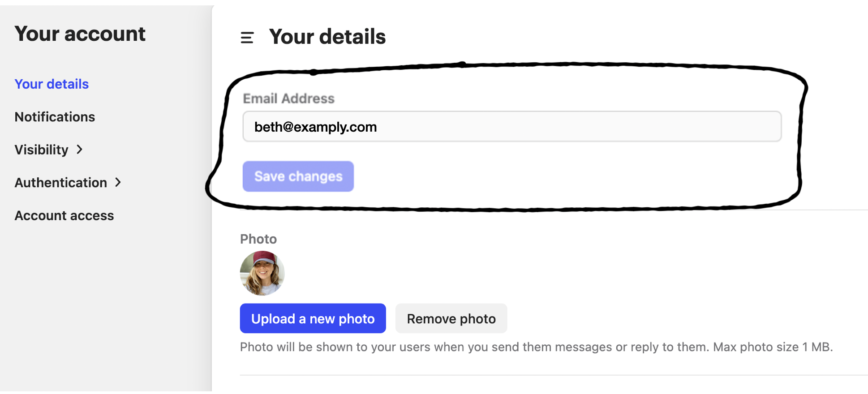
Task: Expand the Authentication section in sidebar
Action: 61,183
